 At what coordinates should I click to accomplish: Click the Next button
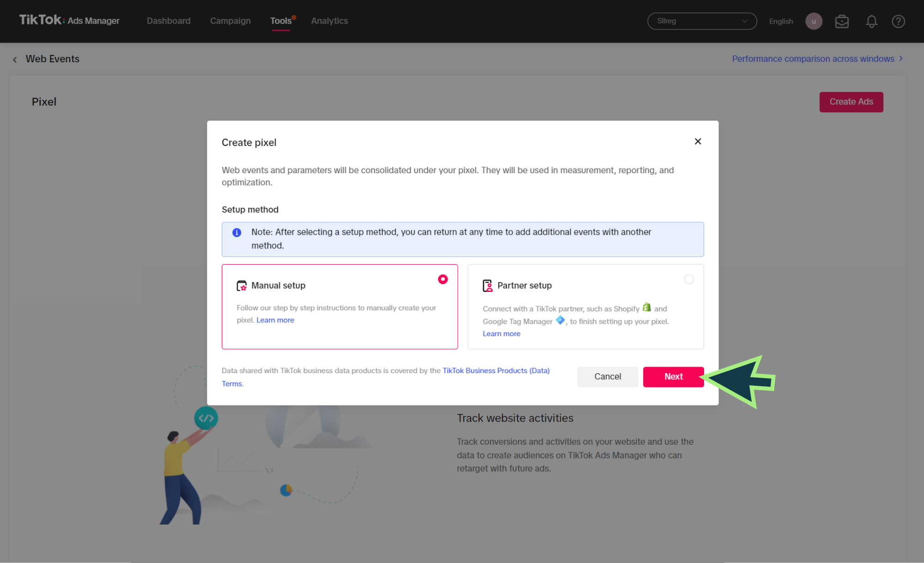pyautogui.click(x=673, y=376)
